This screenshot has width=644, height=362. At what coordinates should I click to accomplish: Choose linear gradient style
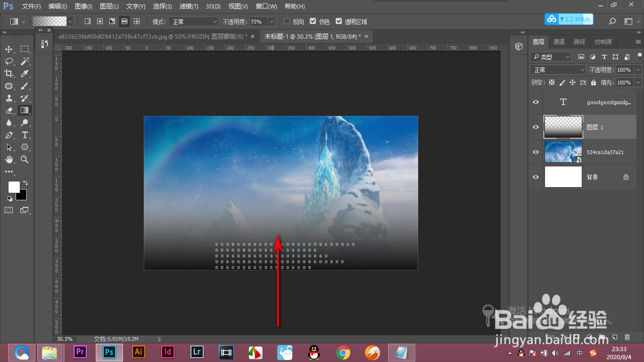click(x=87, y=21)
